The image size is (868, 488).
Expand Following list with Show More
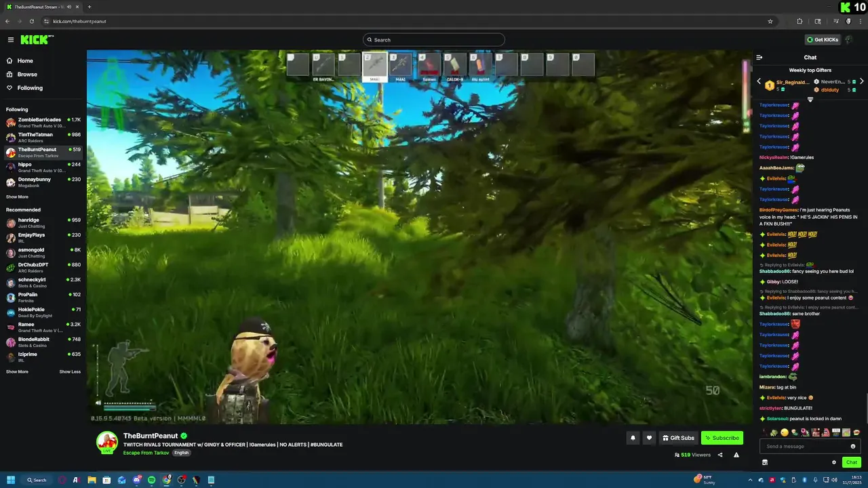tap(17, 197)
